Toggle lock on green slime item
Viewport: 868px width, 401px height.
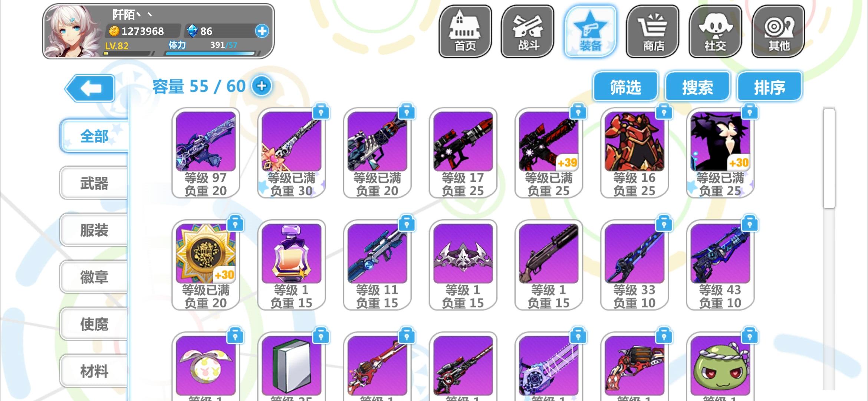[750, 336]
